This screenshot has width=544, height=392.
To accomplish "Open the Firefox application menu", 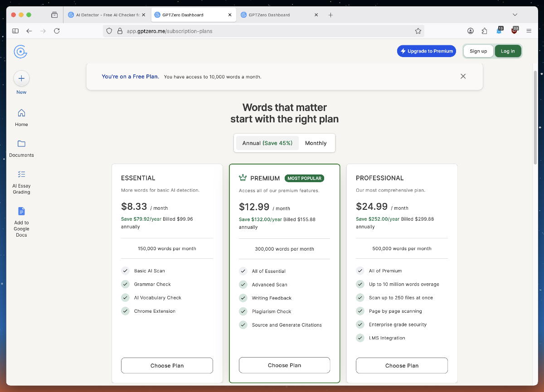I will (x=529, y=31).
